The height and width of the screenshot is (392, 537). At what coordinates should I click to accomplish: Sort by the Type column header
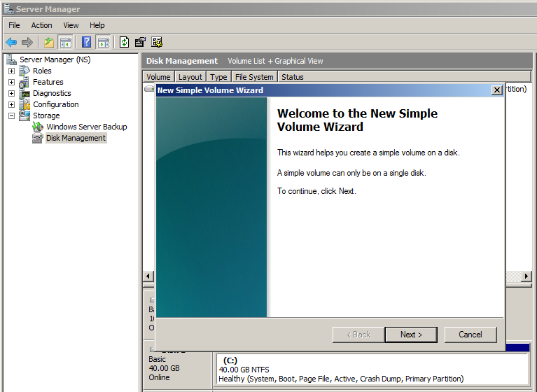pos(219,77)
